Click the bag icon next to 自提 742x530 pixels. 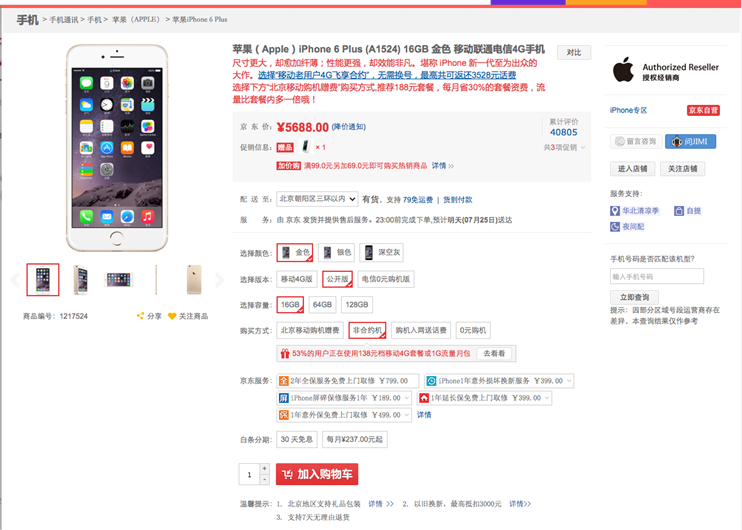click(679, 211)
